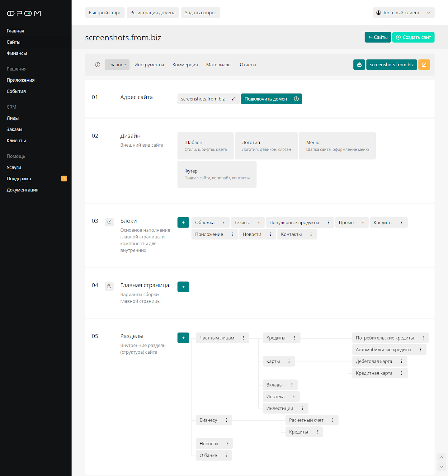Click the scroll-down arrow at bottom right

pyautogui.click(x=441, y=467)
